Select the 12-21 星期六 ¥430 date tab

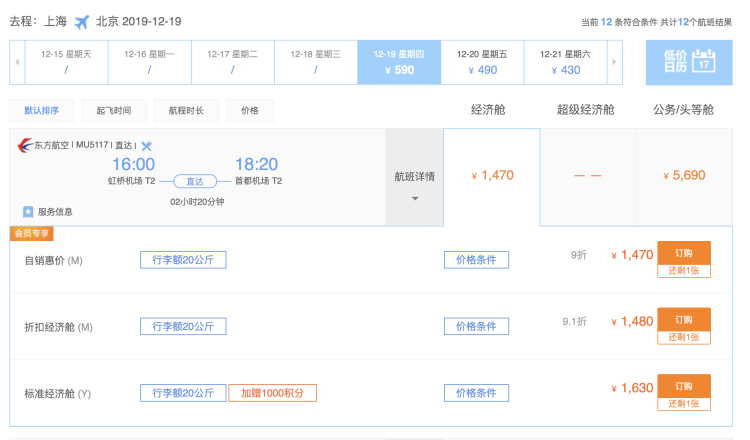tap(565, 62)
